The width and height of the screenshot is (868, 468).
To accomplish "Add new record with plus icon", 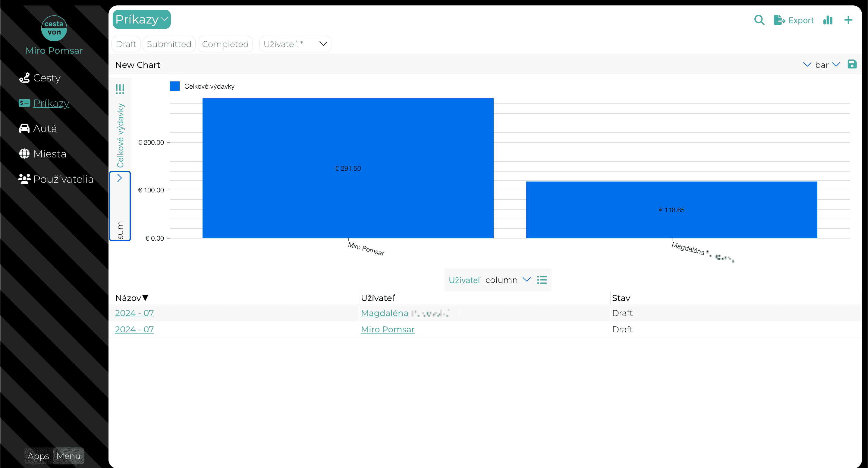I will (x=848, y=20).
